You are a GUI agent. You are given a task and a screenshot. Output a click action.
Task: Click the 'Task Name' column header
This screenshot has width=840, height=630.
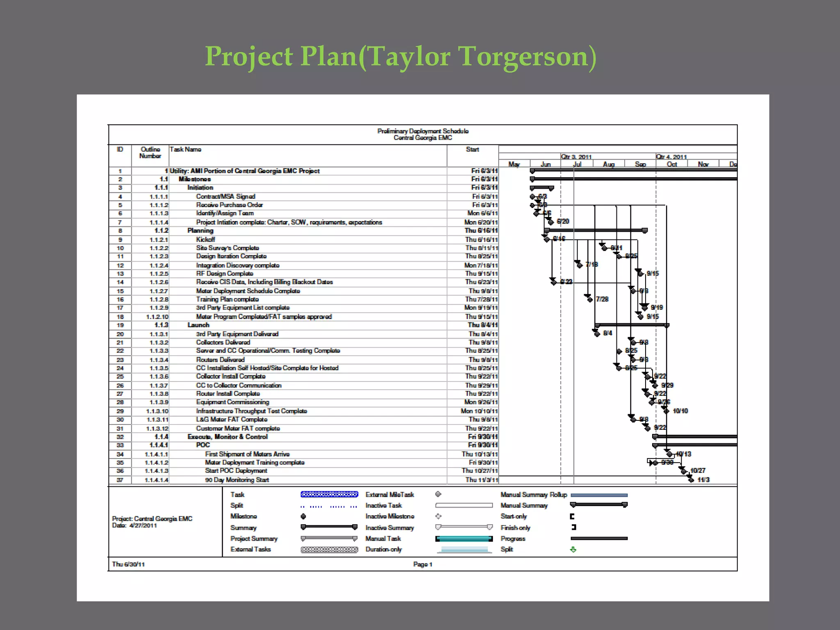[x=185, y=149]
